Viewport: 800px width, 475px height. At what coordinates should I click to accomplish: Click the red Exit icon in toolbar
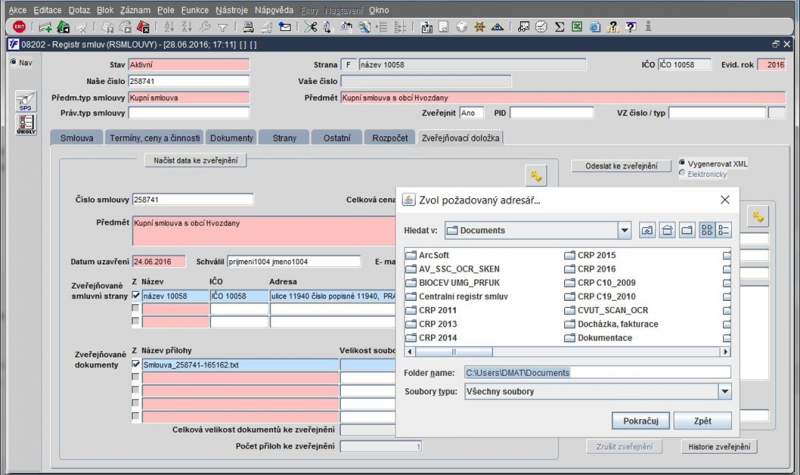click(17, 27)
